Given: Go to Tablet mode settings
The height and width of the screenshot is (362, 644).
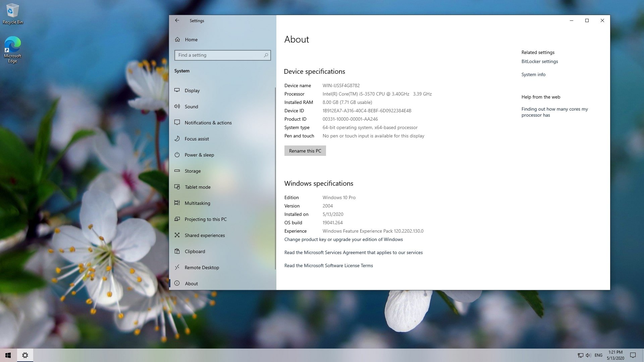Looking at the screenshot, I should pyautogui.click(x=197, y=187).
